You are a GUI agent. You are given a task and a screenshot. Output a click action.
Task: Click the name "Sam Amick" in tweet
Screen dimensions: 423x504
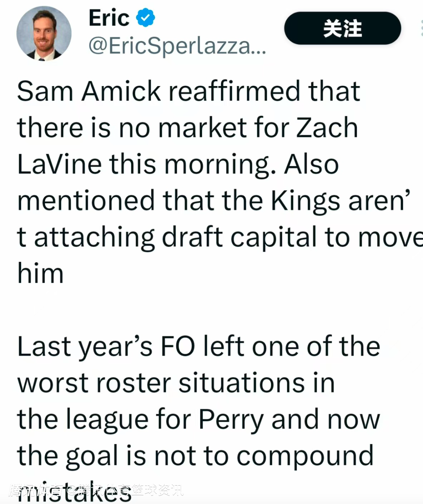coord(89,92)
